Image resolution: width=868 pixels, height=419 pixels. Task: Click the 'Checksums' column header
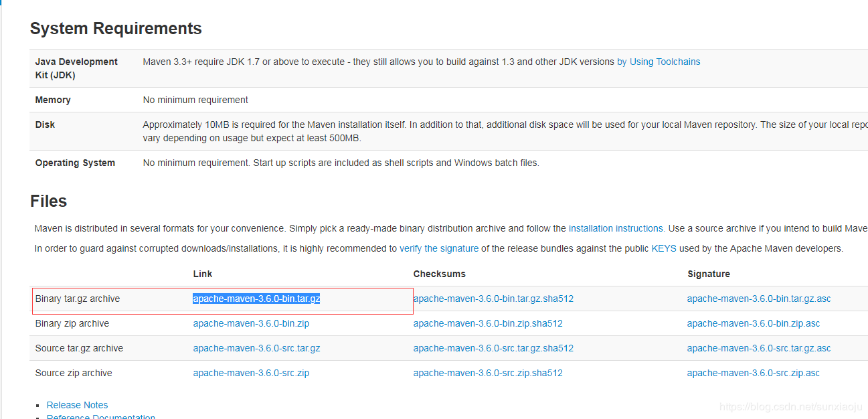coord(439,274)
